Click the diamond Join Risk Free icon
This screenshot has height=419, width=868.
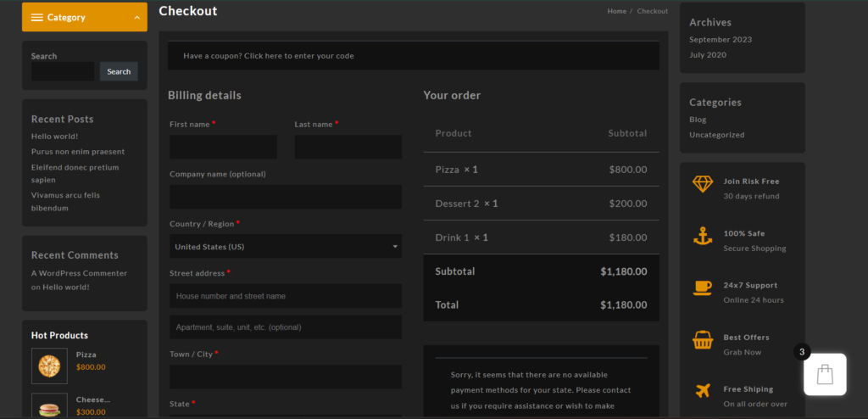point(703,184)
